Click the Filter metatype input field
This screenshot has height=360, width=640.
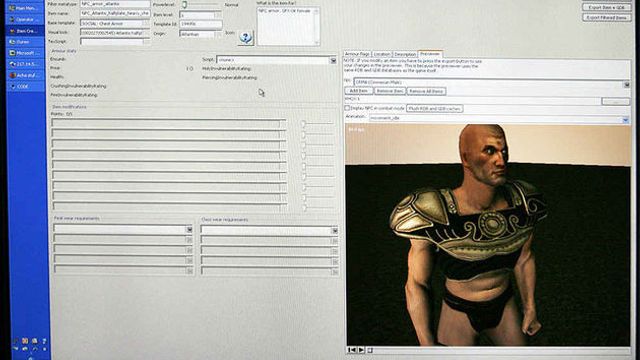115,4
